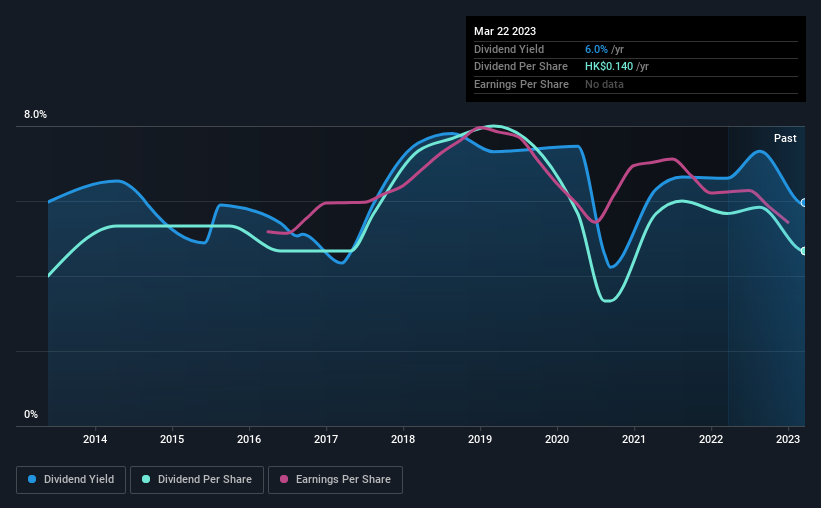Click the HK$0.140 dividend value
This screenshot has height=508, width=821.
[609, 67]
